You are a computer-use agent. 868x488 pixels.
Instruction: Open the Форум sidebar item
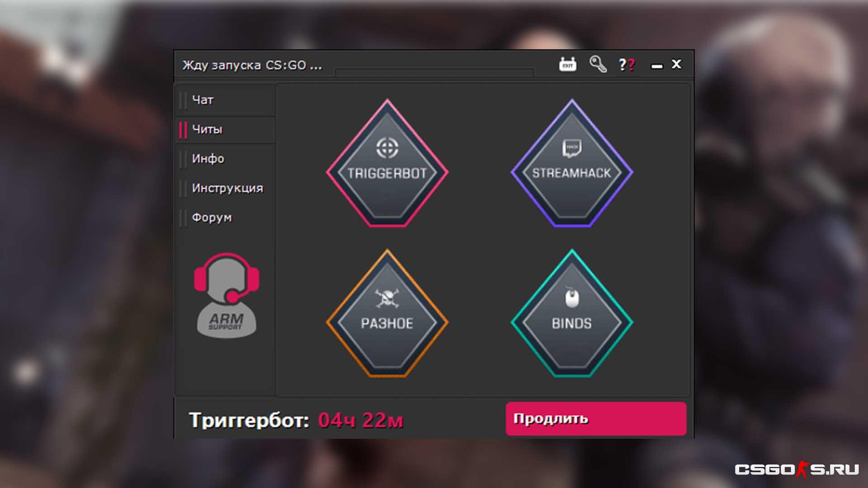[x=225, y=218]
